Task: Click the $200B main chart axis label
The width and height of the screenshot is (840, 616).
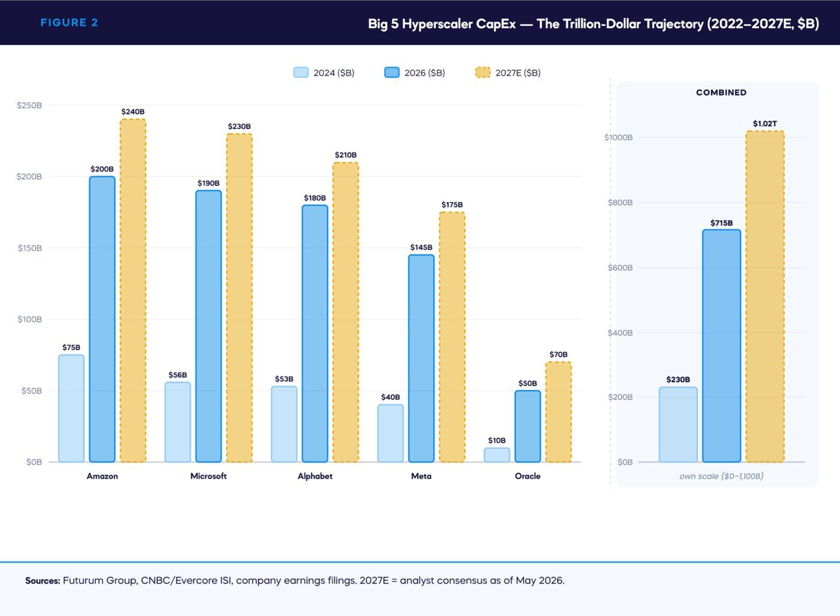Action: 29,177
